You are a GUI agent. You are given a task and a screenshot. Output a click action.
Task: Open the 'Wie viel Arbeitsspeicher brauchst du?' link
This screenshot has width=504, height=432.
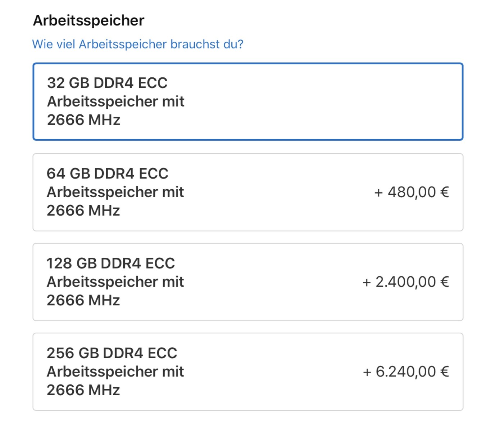pos(138,44)
